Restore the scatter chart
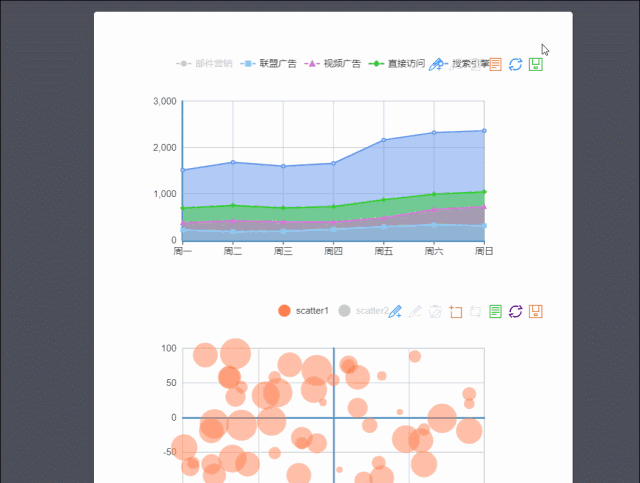This screenshot has height=483, width=640. [516, 312]
